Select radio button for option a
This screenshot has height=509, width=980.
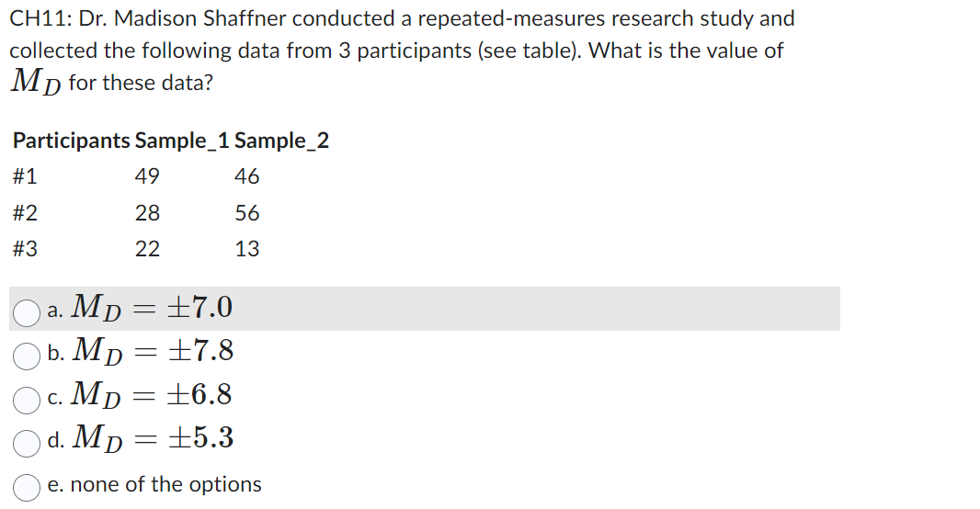click(27, 312)
